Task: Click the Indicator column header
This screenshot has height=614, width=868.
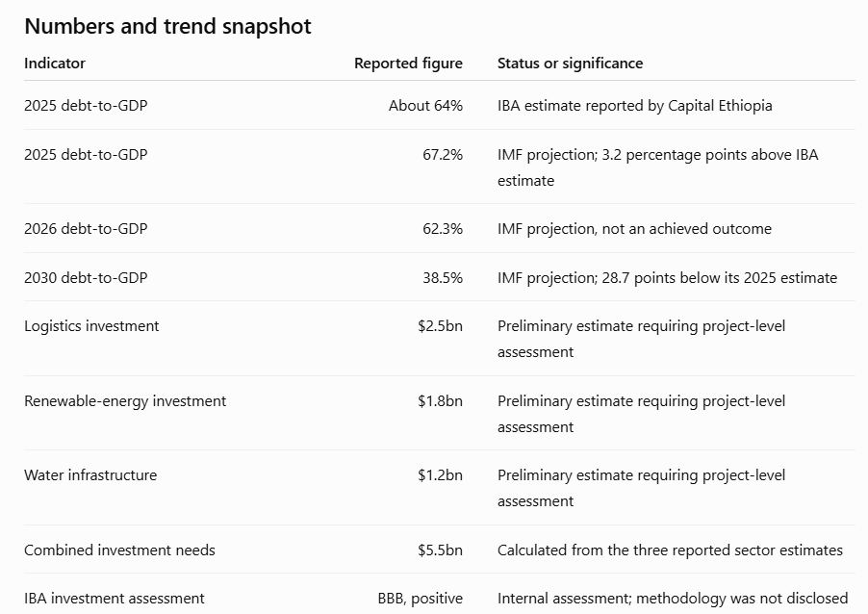Action: (55, 64)
